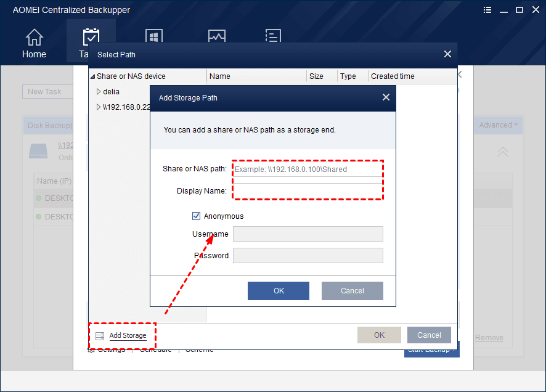Viewport: 546px width, 392px height.
Task: Maximize the AOMEI Centralized Backupper window
Action: (520, 10)
